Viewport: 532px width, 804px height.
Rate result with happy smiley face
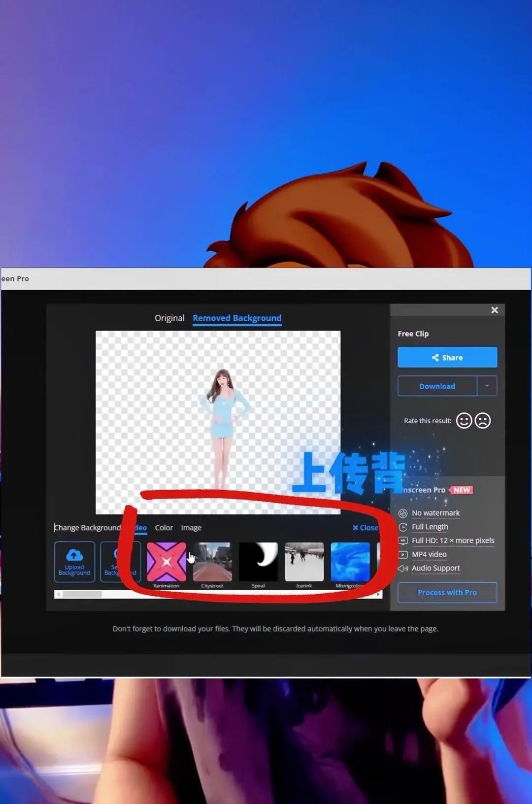(464, 421)
